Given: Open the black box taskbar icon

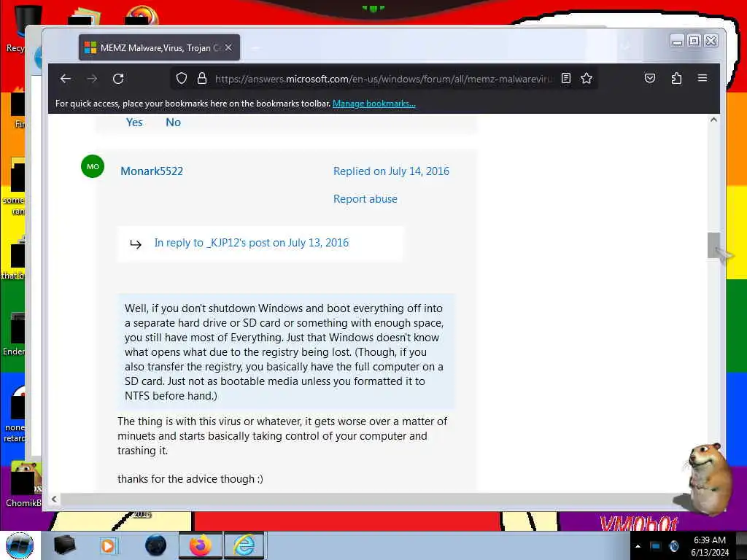Looking at the screenshot, I should pyautogui.click(x=64, y=545).
